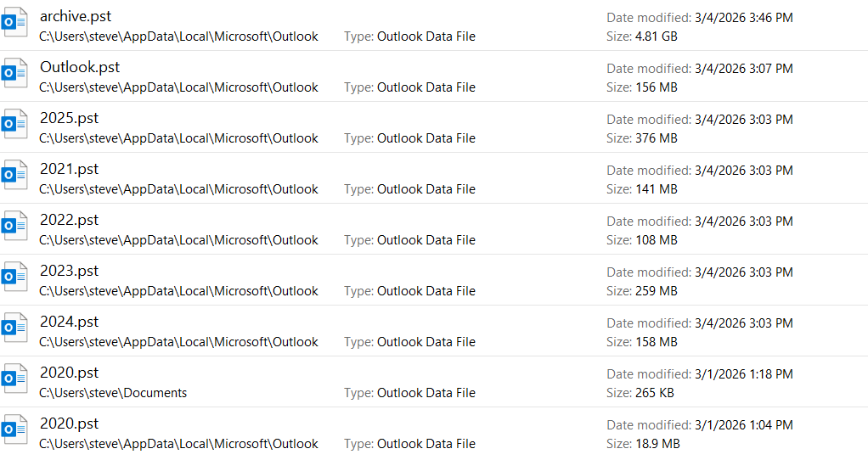The height and width of the screenshot is (460, 868).
Task: Click the 2022.pst file icon
Action: 14,226
